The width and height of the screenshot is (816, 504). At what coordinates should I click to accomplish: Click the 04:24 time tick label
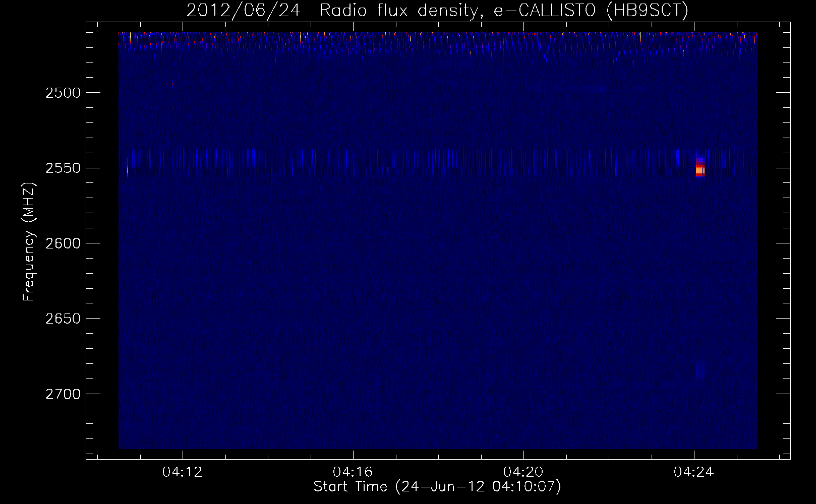coord(694,472)
